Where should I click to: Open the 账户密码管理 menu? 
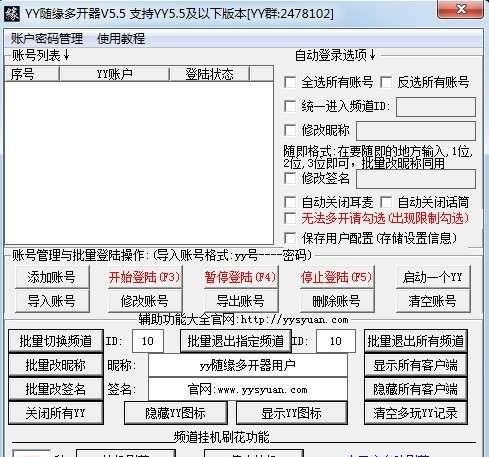point(47,39)
